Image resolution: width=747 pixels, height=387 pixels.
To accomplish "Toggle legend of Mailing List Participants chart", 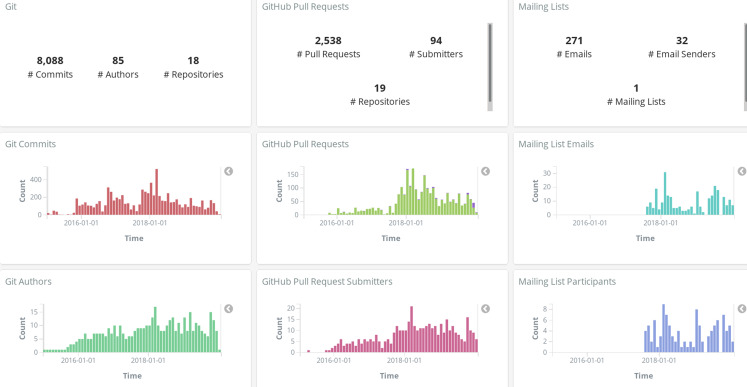I will click(742, 309).
